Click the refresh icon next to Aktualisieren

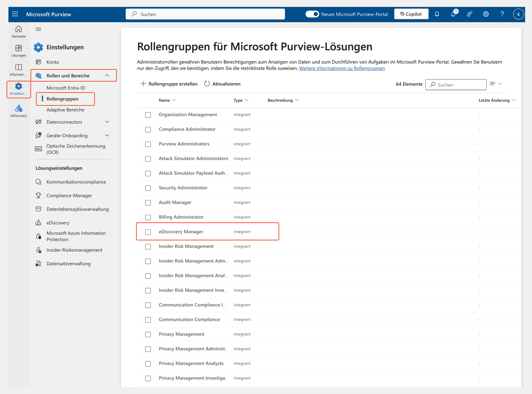(x=207, y=84)
